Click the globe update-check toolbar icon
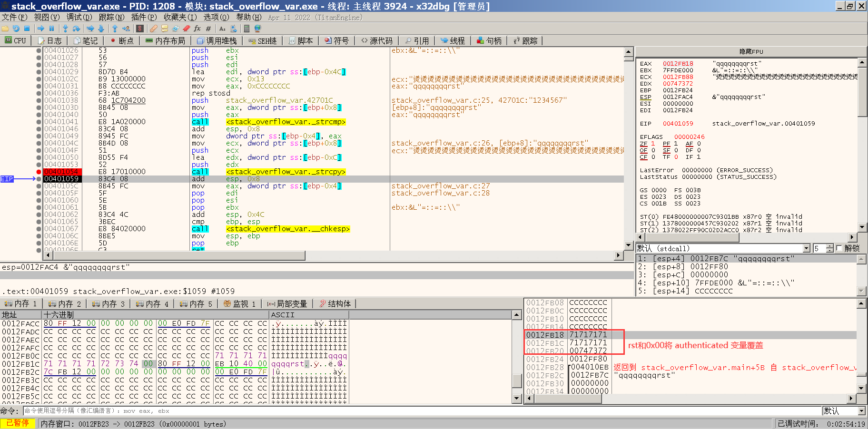This screenshot has height=429, width=868. [x=257, y=29]
